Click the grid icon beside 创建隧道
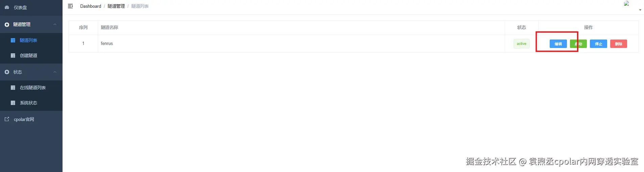644x172 pixels. tap(13, 55)
